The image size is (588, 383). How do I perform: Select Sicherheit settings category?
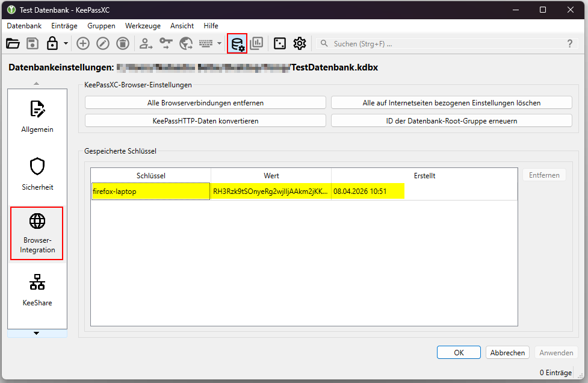(x=37, y=175)
